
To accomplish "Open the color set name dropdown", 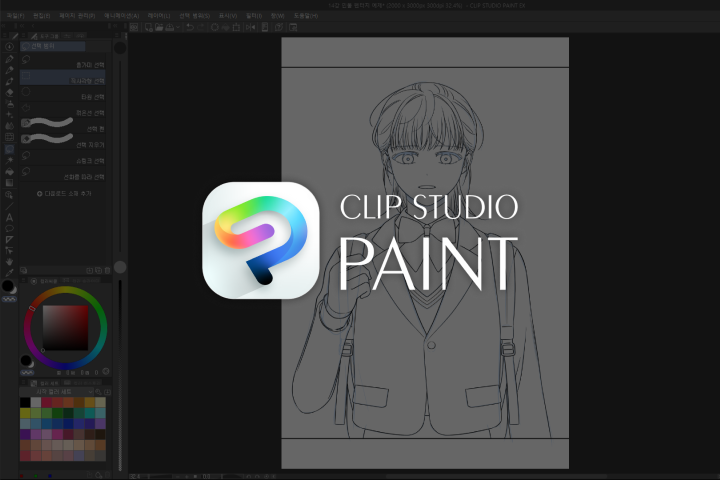I will 56,392.
